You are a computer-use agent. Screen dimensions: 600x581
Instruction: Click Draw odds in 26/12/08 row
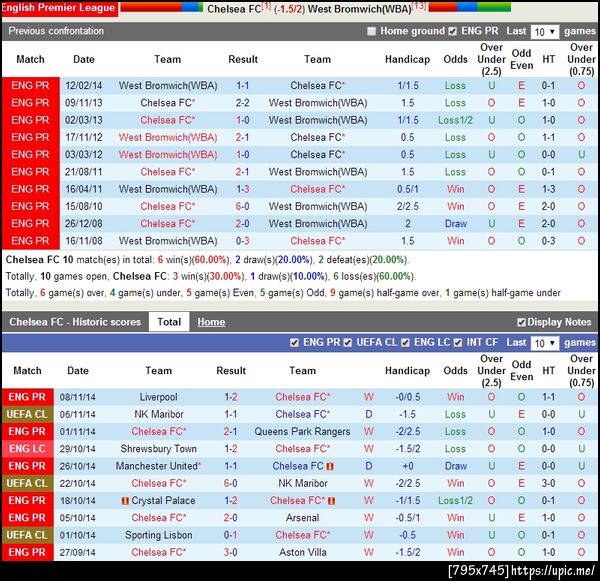point(455,224)
